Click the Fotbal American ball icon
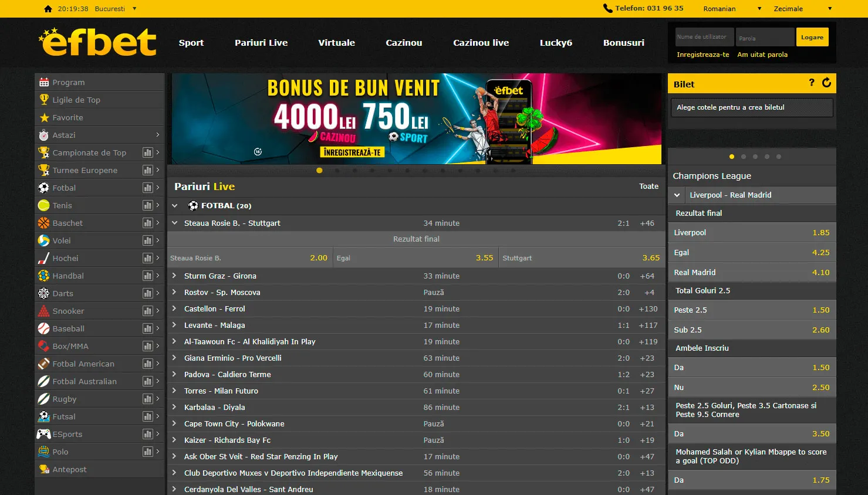This screenshot has height=495, width=868. point(44,364)
